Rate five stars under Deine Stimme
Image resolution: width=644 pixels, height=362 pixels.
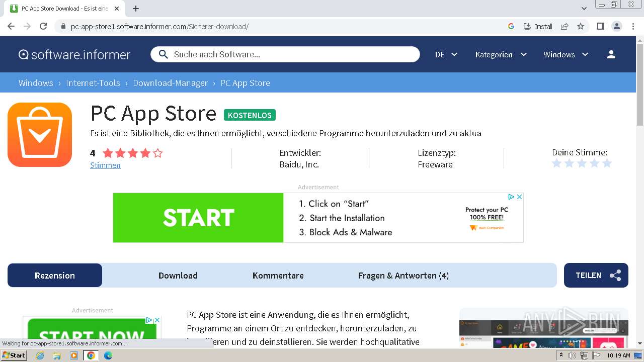(607, 163)
